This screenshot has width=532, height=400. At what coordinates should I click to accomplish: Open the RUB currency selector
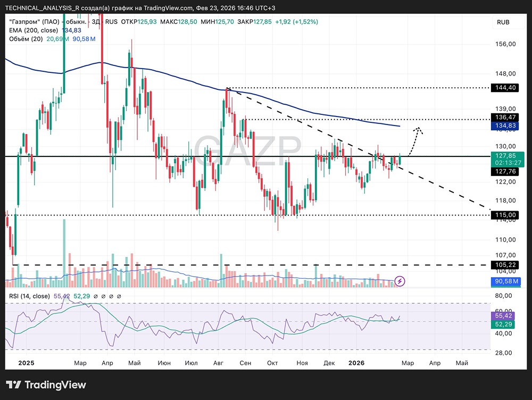coord(503,22)
